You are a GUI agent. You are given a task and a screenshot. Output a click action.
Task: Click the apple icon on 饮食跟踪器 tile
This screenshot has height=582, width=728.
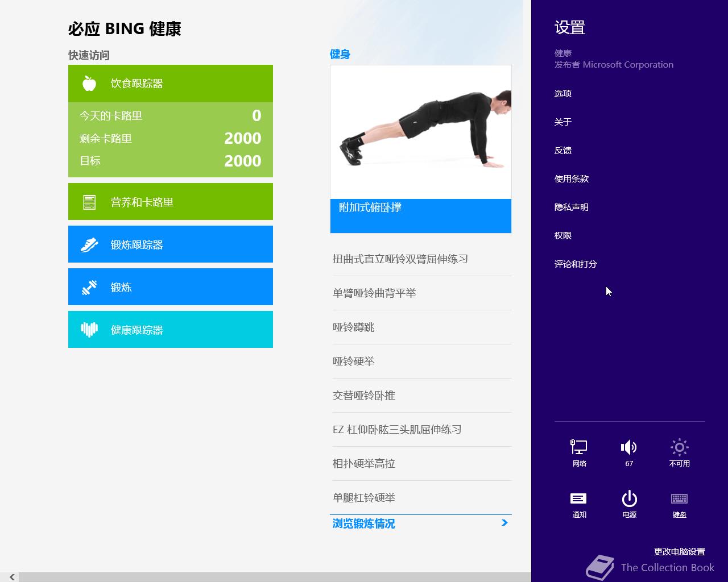coord(89,84)
